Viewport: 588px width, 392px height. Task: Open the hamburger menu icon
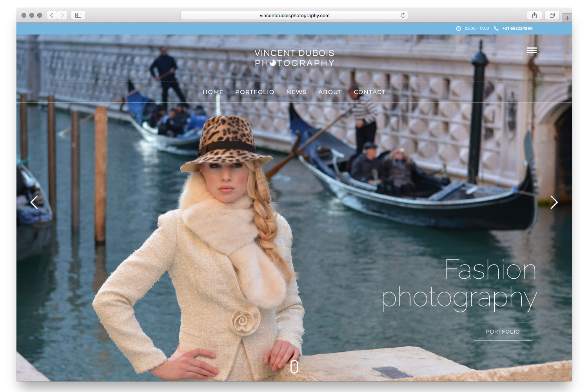pos(532,50)
